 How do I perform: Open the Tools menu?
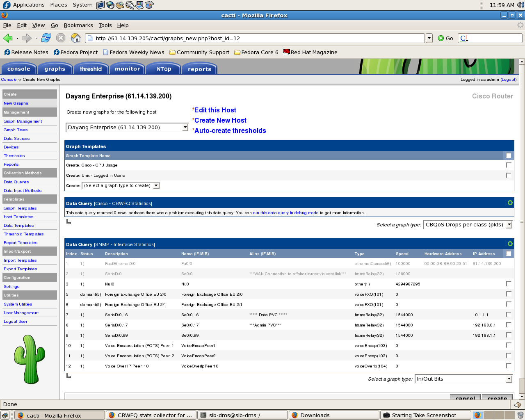tap(105, 25)
